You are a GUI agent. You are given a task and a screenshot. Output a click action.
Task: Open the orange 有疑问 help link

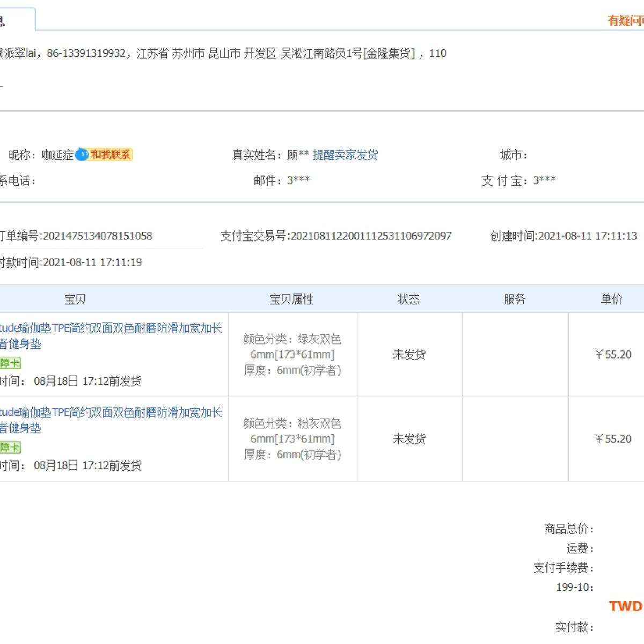(x=625, y=20)
